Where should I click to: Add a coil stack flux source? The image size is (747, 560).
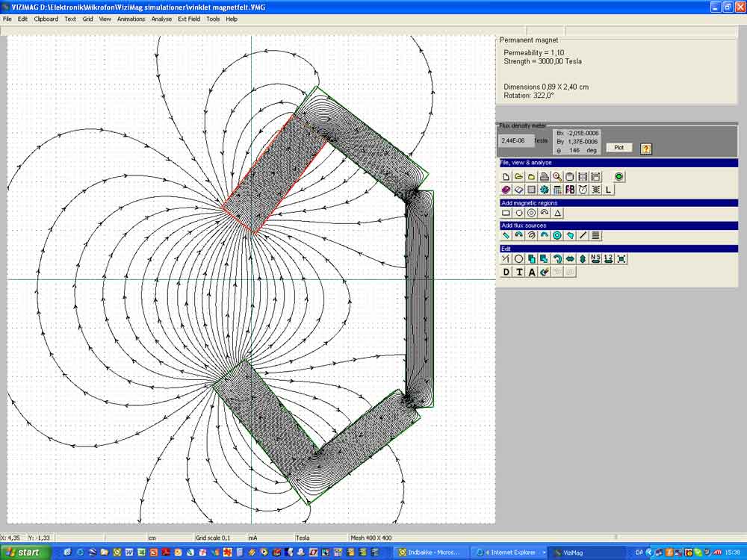pyautogui.click(x=595, y=235)
